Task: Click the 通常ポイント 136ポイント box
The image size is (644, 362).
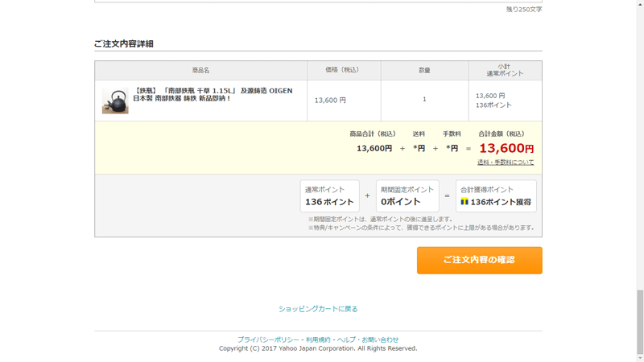Action: coord(329,195)
